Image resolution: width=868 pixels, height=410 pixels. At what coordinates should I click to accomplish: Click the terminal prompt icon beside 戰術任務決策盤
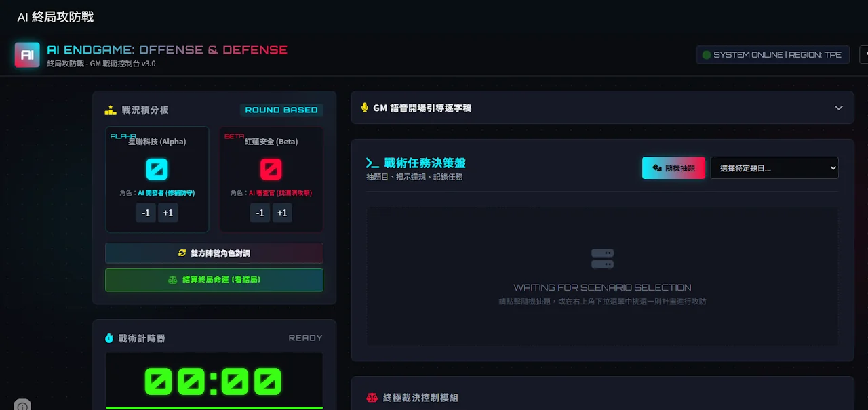[x=372, y=163]
